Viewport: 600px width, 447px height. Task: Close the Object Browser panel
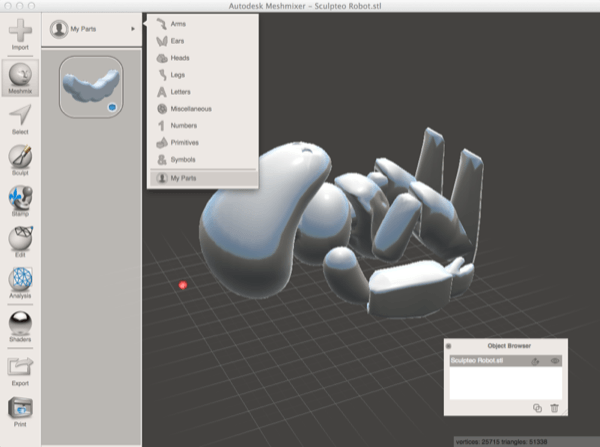449,346
